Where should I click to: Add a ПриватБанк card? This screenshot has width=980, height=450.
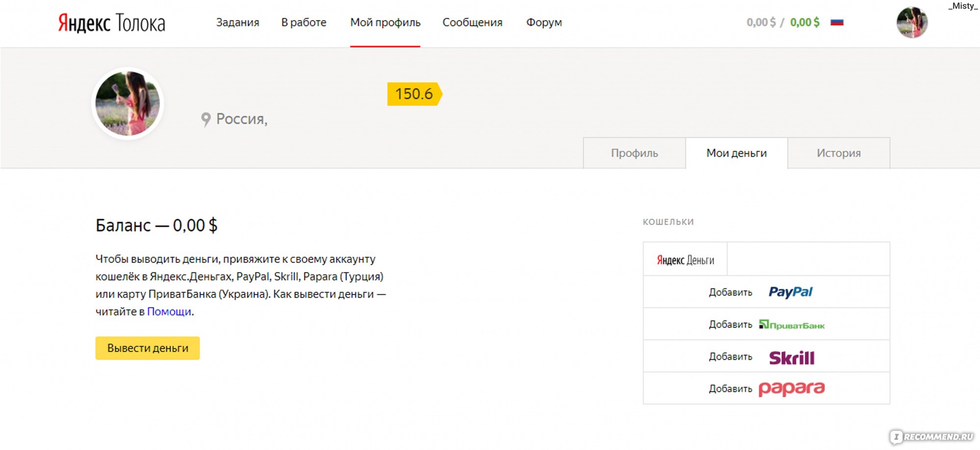click(766, 325)
